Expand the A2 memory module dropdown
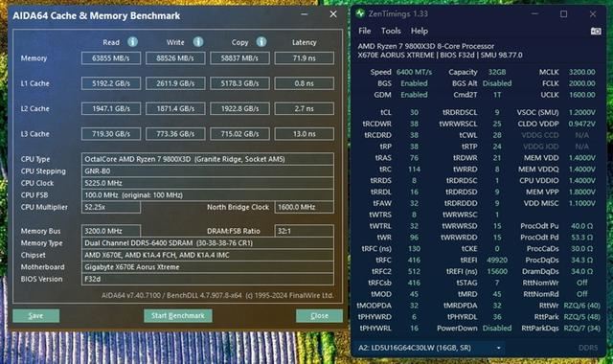The image size is (613, 364). pyautogui.click(x=498, y=348)
